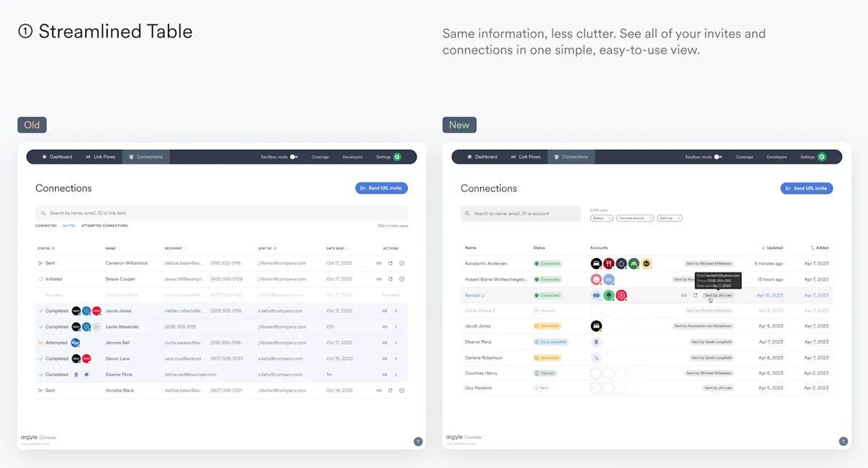Open the Status filter dropdown
Viewport: 868px width, 468px height.
601,218
